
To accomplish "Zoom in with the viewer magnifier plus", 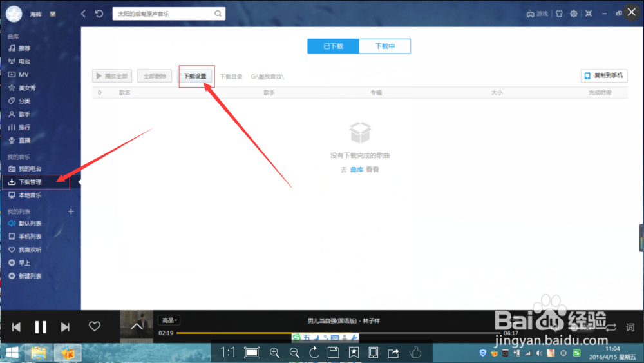I will coord(274,352).
